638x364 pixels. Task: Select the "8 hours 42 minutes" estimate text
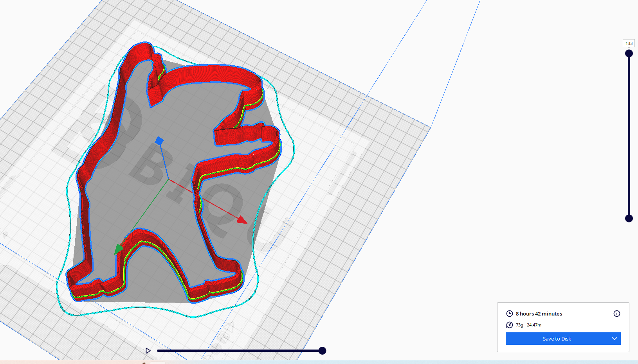(539, 314)
